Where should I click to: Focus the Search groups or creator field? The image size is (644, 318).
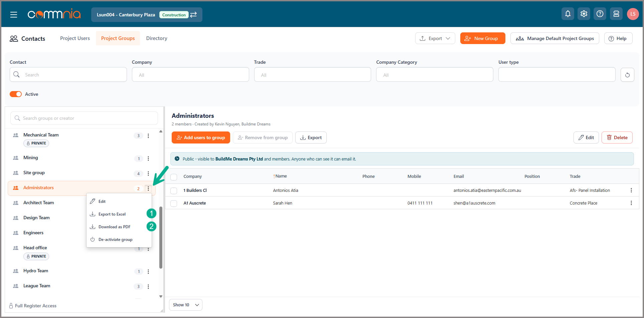[x=84, y=118]
